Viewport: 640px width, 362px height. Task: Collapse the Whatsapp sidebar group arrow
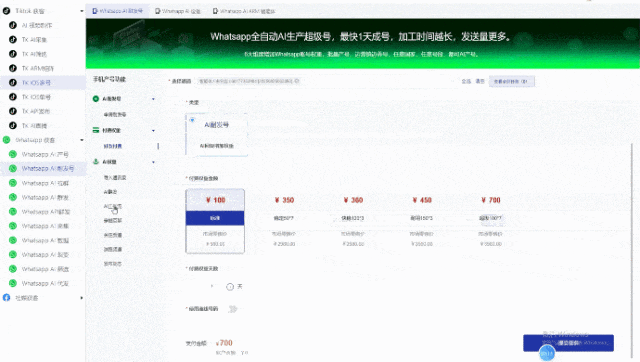click(x=82, y=140)
